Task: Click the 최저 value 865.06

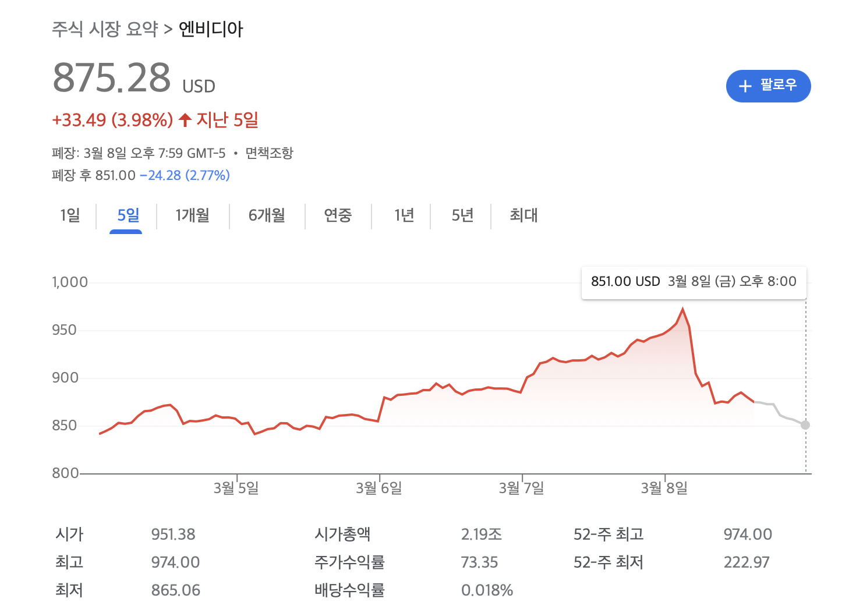Action: (175, 590)
